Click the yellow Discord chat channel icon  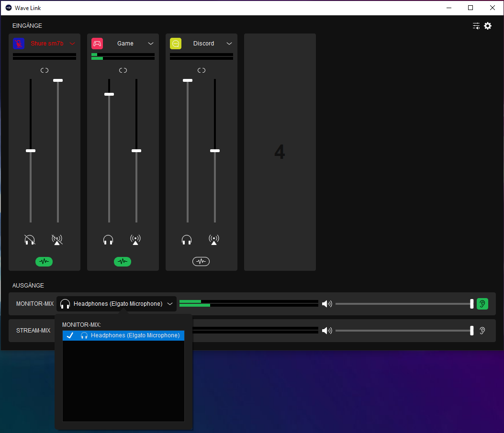[x=176, y=44]
